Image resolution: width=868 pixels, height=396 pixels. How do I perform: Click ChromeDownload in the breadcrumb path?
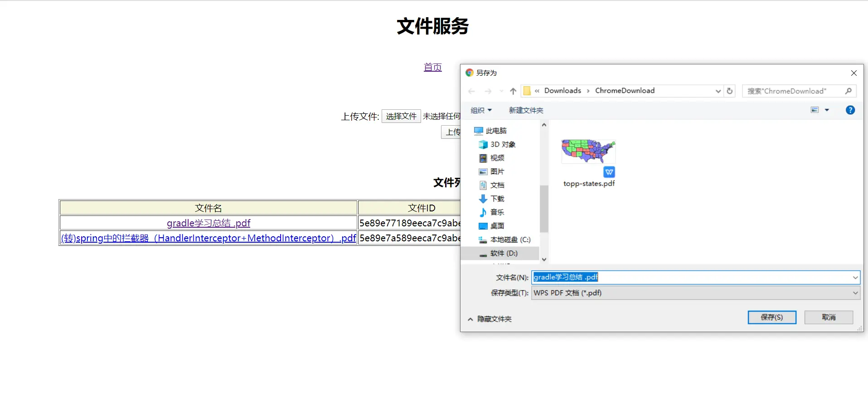625,91
